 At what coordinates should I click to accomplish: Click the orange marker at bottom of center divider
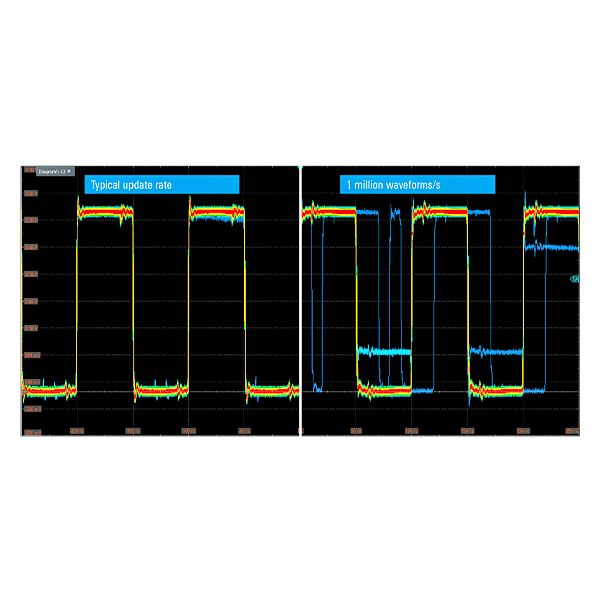pos(300,431)
